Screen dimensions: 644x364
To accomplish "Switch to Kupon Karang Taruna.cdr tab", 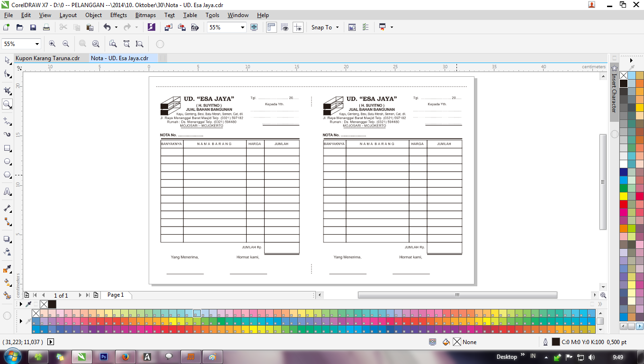I will pyautogui.click(x=47, y=58).
